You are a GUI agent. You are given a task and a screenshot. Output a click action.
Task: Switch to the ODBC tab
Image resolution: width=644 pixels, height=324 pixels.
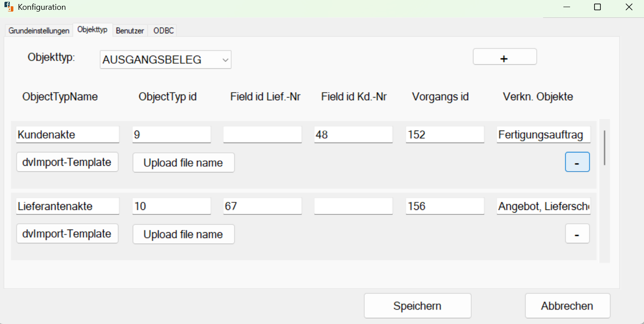(162, 30)
